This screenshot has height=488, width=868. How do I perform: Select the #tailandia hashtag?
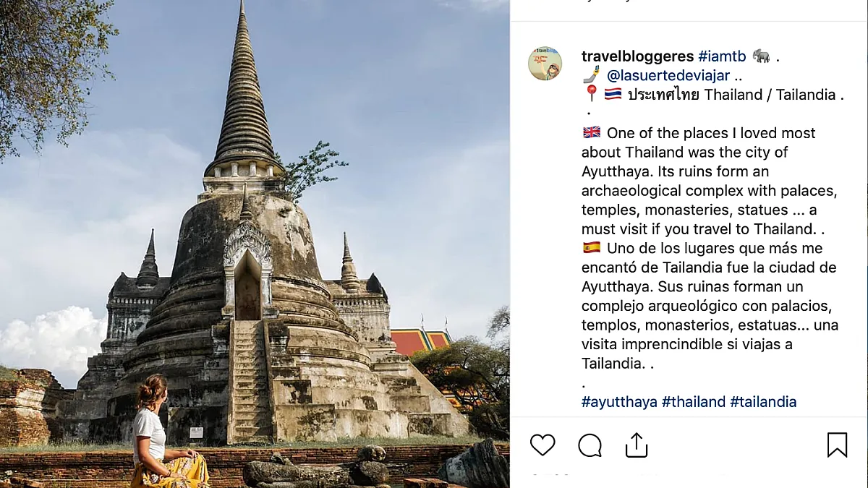click(x=763, y=402)
